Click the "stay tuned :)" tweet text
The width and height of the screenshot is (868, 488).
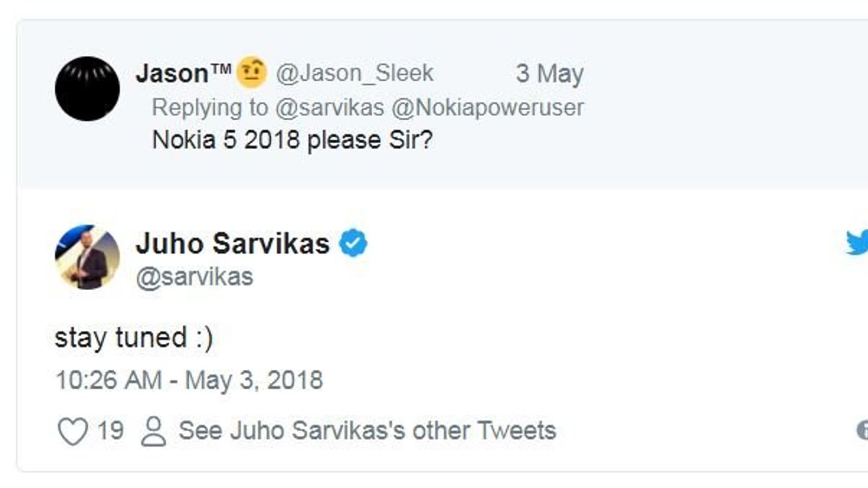[x=133, y=338]
